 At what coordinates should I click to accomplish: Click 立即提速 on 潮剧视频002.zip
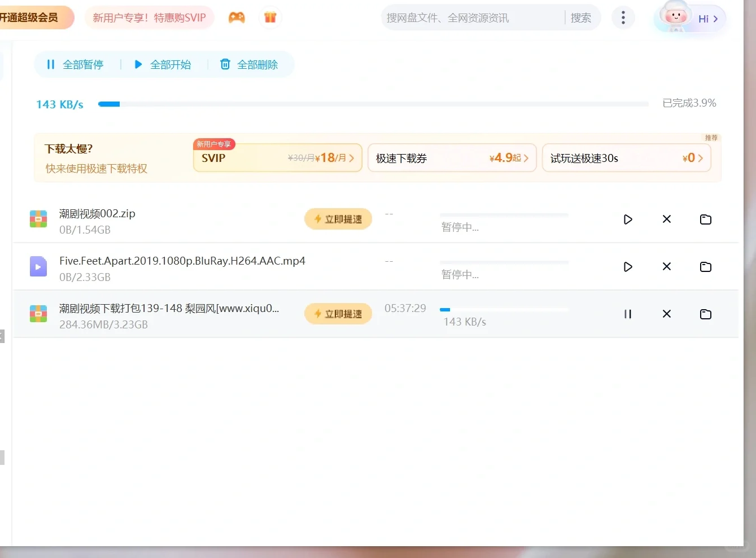[x=338, y=219]
